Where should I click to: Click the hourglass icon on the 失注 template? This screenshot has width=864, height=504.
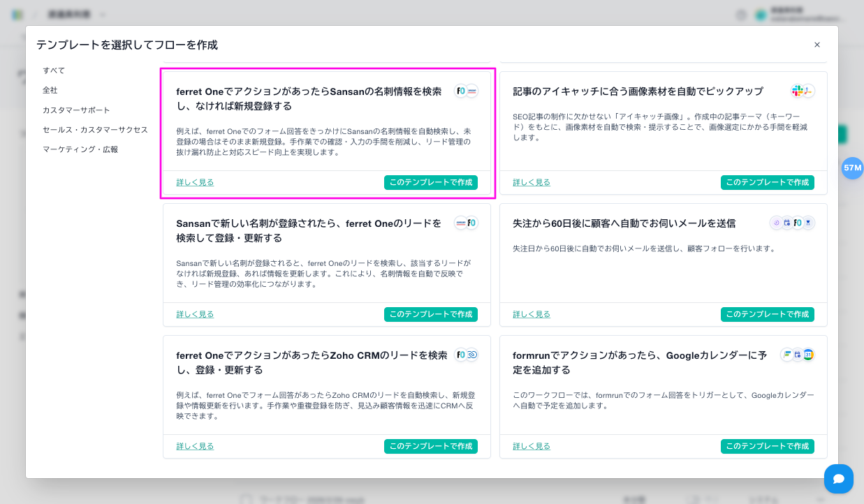pos(809,223)
